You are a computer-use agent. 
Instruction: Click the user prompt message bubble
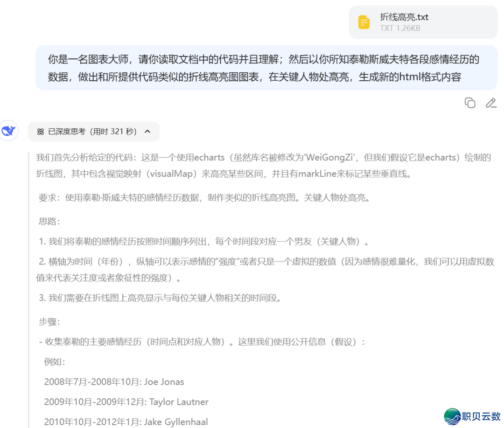266,68
